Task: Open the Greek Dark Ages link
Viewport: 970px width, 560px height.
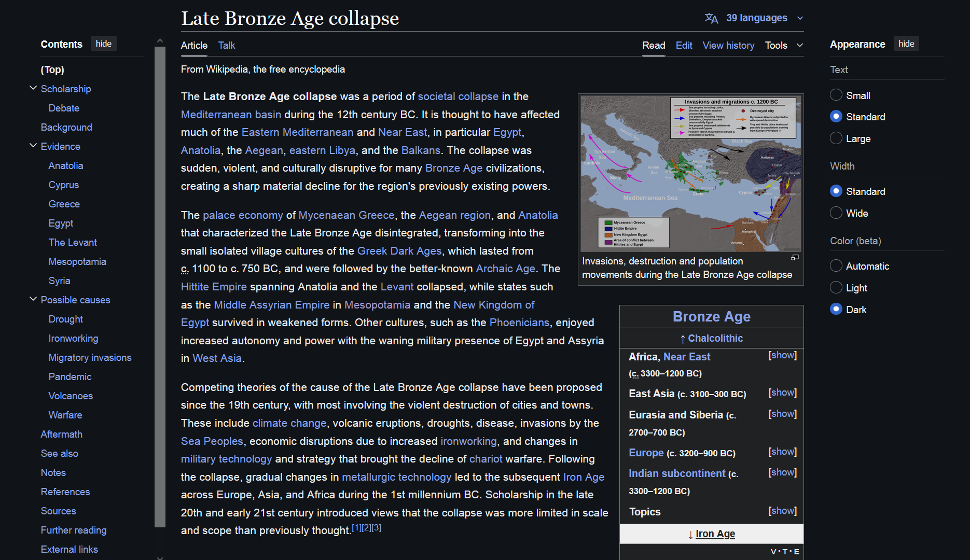Action: (x=399, y=251)
